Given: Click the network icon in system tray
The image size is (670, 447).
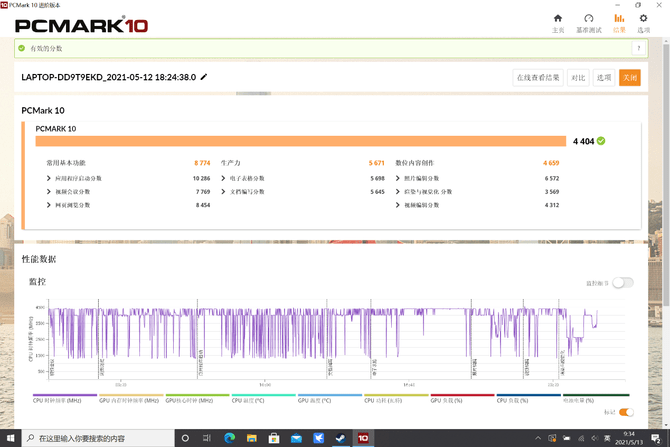Looking at the screenshot, I should click(x=581, y=438).
